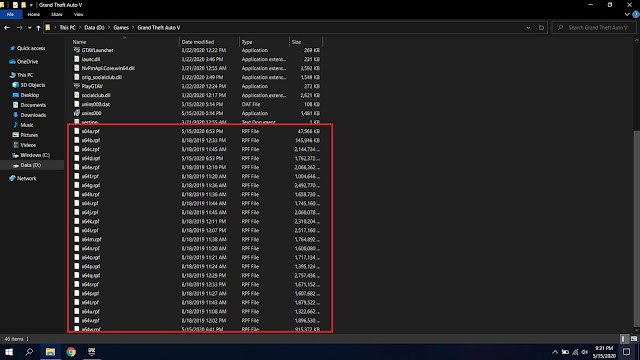Viewport: 640px width, 360px height.
Task: Open the help icon in the ribbon
Action: [x=636, y=14]
